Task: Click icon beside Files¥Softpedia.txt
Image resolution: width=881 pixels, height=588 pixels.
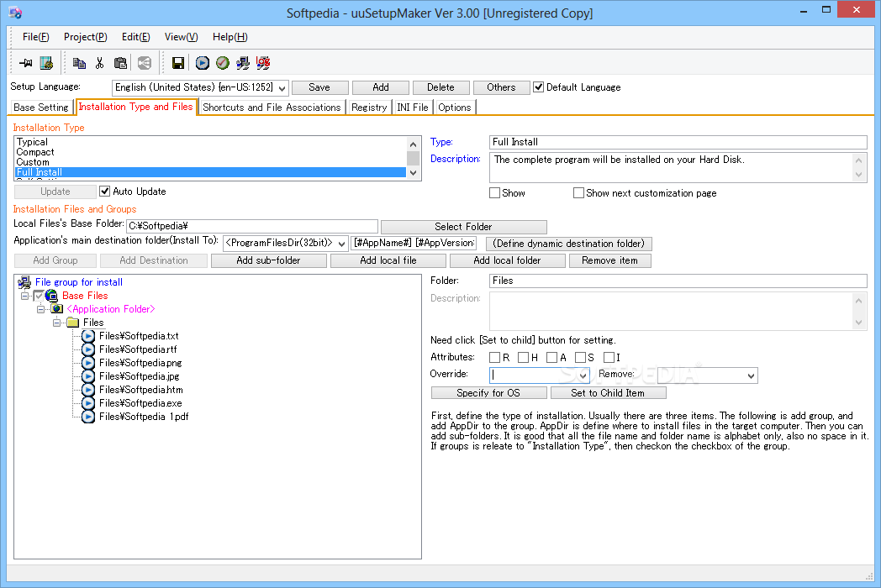Action: pyautogui.click(x=88, y=336)
